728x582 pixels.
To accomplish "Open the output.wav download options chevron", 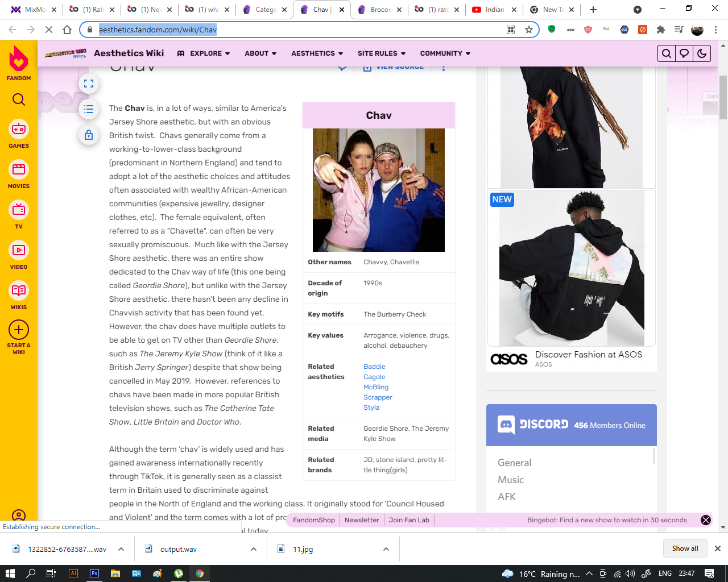I will click(x=254, y=549).
